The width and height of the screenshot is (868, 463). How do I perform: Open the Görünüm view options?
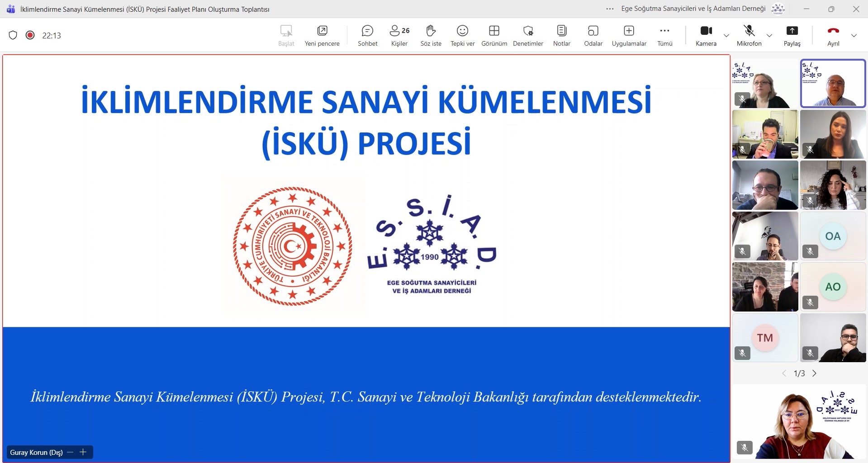coord(494,35)
